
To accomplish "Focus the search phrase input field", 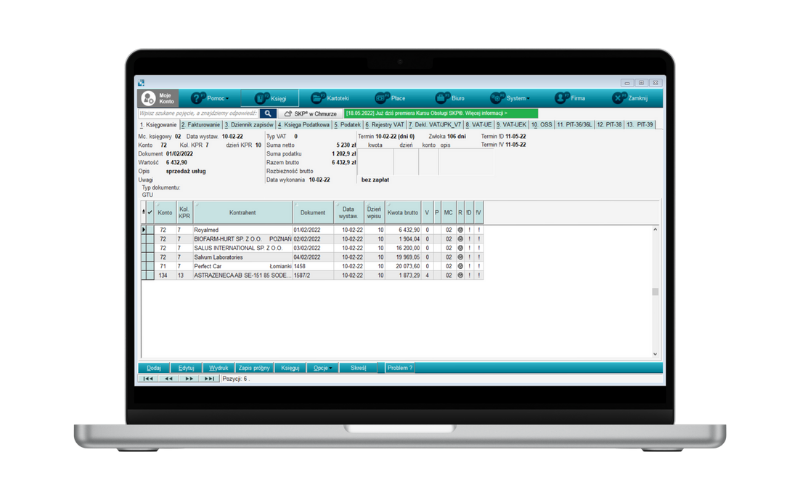I will pyautogui.click(x=198, y=113).
